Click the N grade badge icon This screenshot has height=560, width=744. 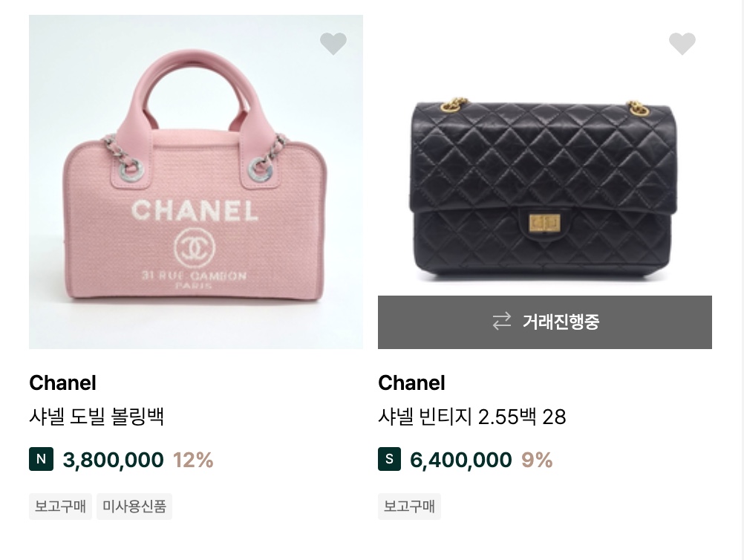tap(41, 459)
